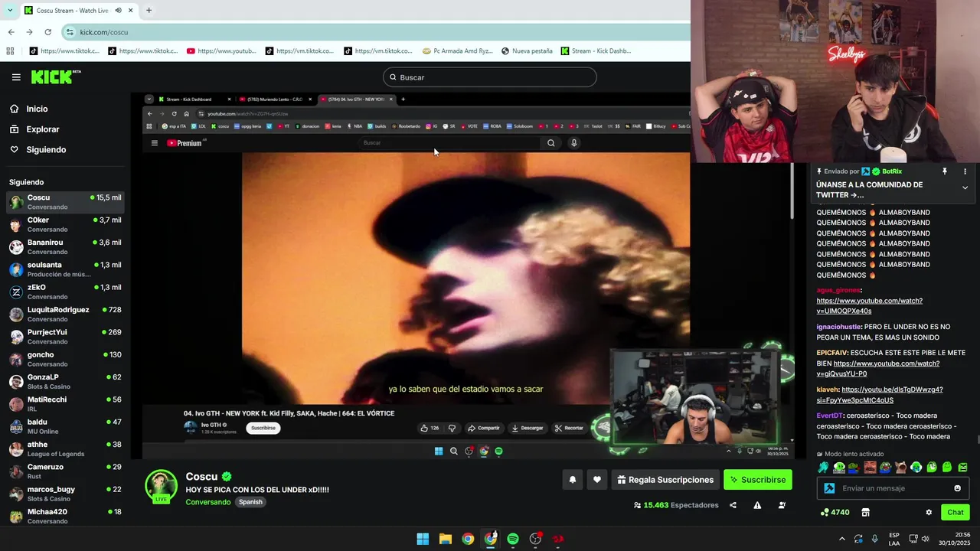980x551 pixels.
Task: Mute the Coscu Stream tab audio
Action: (118, 10)
